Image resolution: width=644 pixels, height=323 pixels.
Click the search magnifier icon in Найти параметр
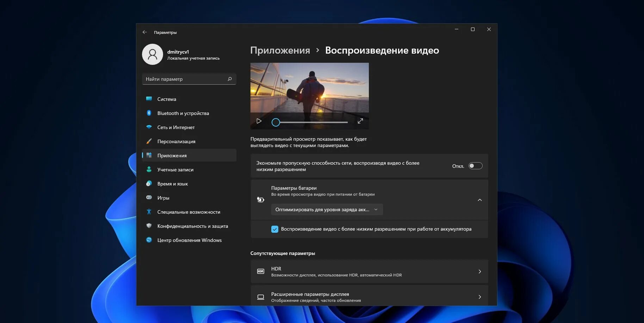[x=230, y=79]
